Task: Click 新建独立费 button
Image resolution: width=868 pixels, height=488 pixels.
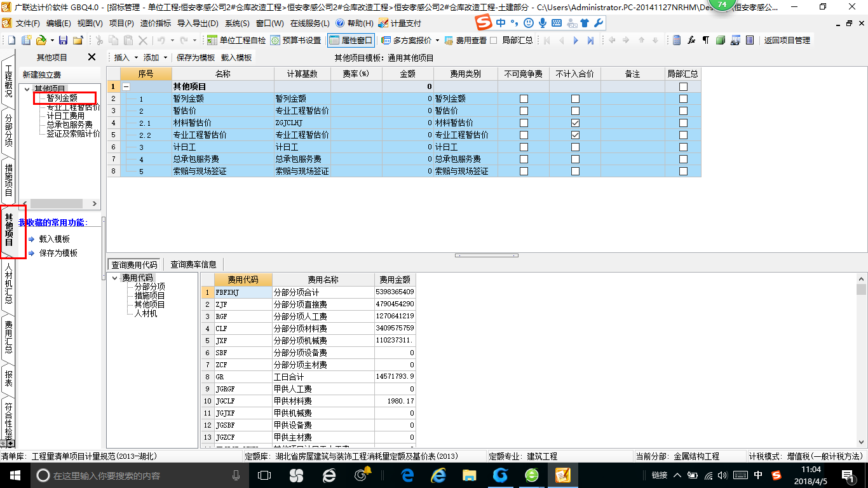Action: (x=42, y=75)
